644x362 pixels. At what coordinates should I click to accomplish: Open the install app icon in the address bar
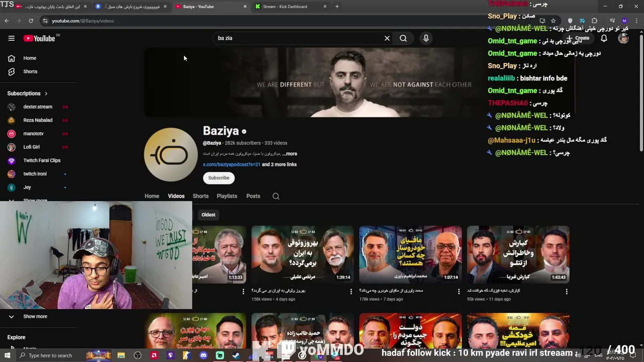point(542,21)
